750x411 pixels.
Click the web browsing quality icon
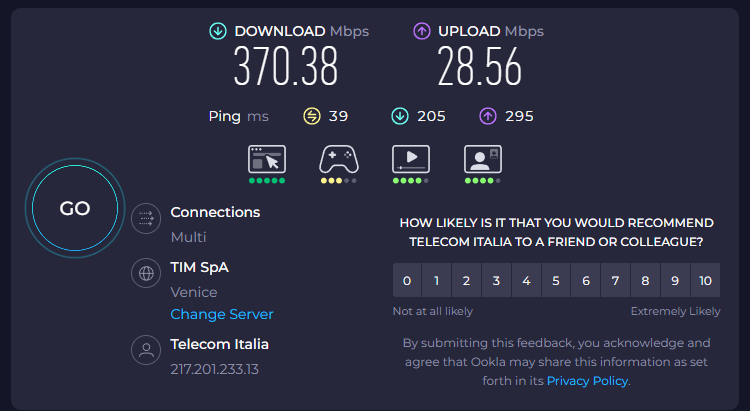coord(267,160)
